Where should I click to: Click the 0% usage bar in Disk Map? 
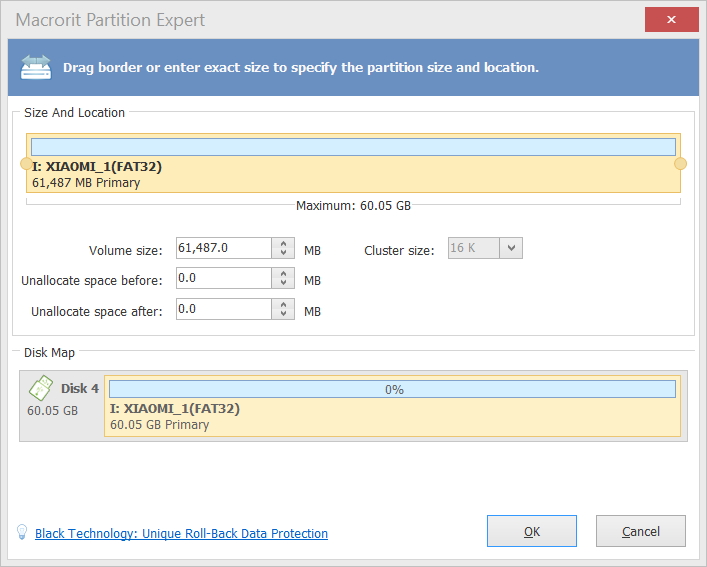392,389
